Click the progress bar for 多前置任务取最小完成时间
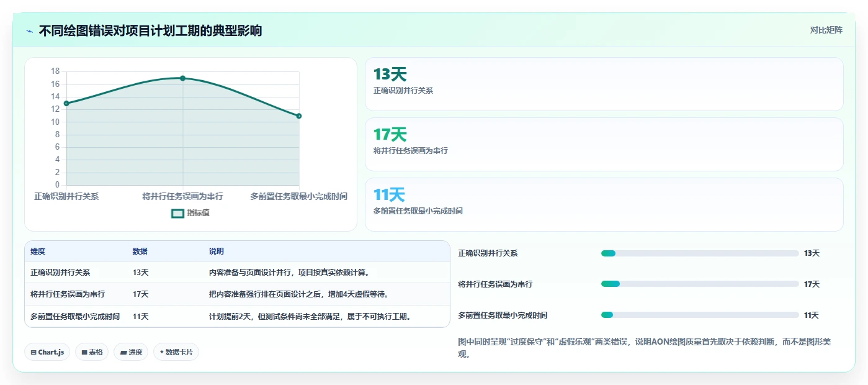Viewport: 868px width, 385px height. coord(700,315)
